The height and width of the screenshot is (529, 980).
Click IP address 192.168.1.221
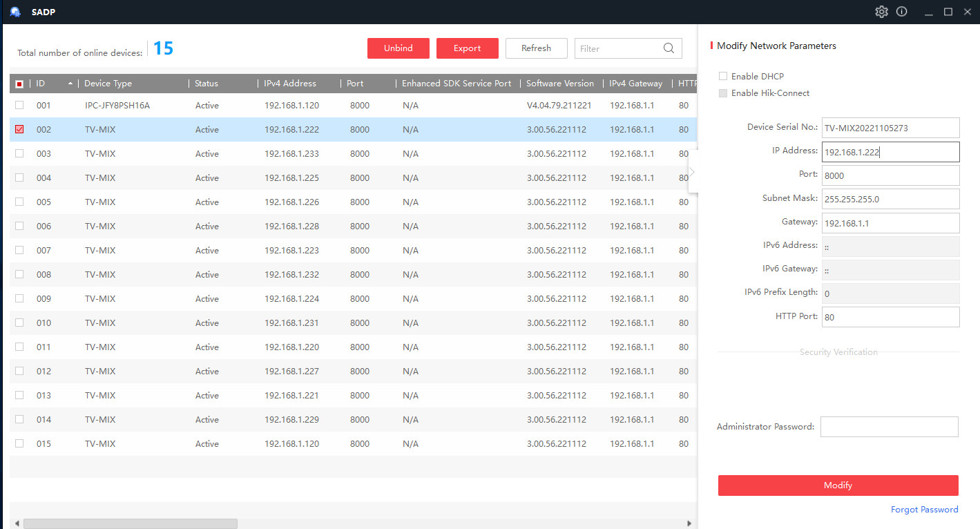291,396
